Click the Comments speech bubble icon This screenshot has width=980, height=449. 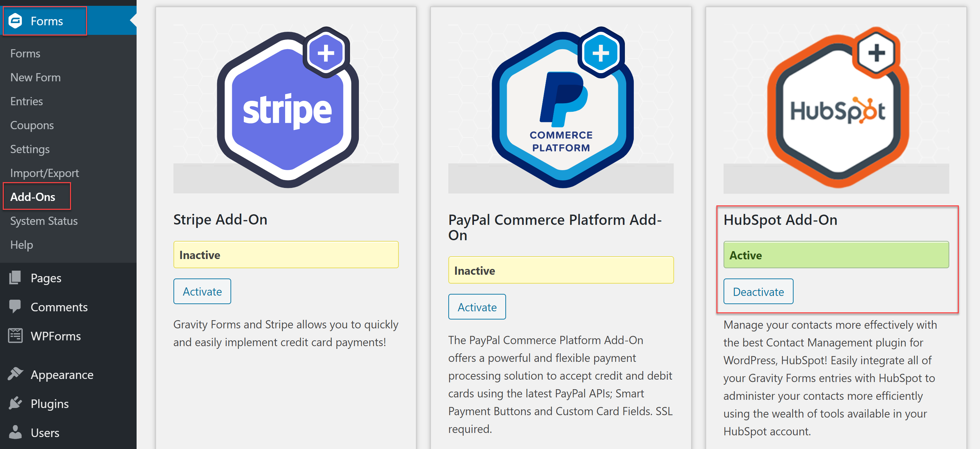pos(15,307)
